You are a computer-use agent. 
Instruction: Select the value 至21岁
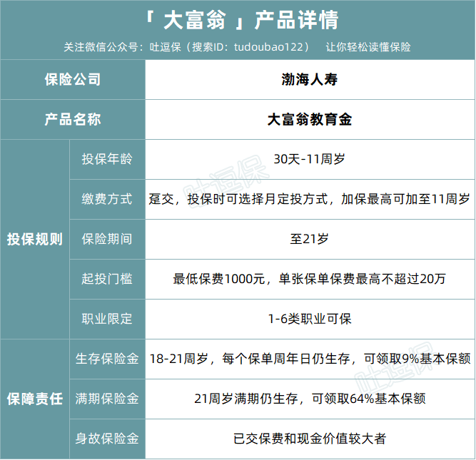(310, 240)
